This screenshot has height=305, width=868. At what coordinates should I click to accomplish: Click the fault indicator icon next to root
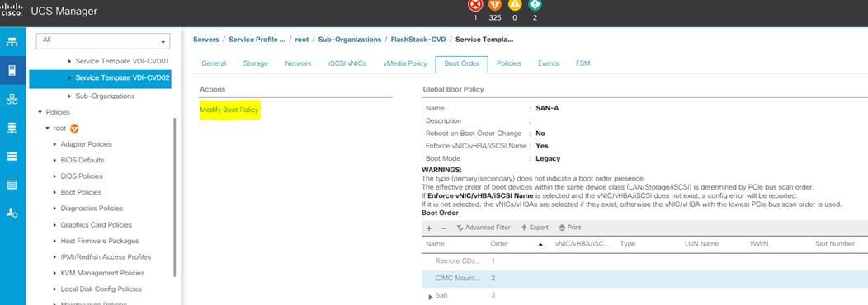pos(74,129)
